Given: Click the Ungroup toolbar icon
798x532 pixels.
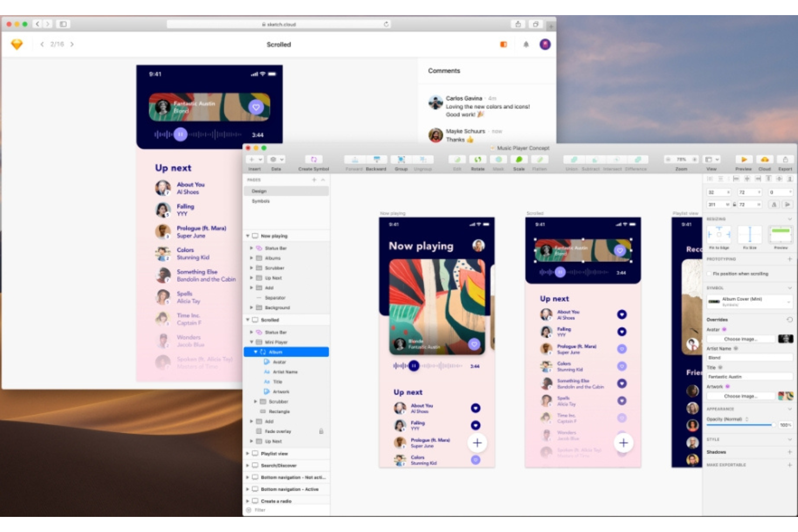Looking at the screenshot, I should pos(423,160).
